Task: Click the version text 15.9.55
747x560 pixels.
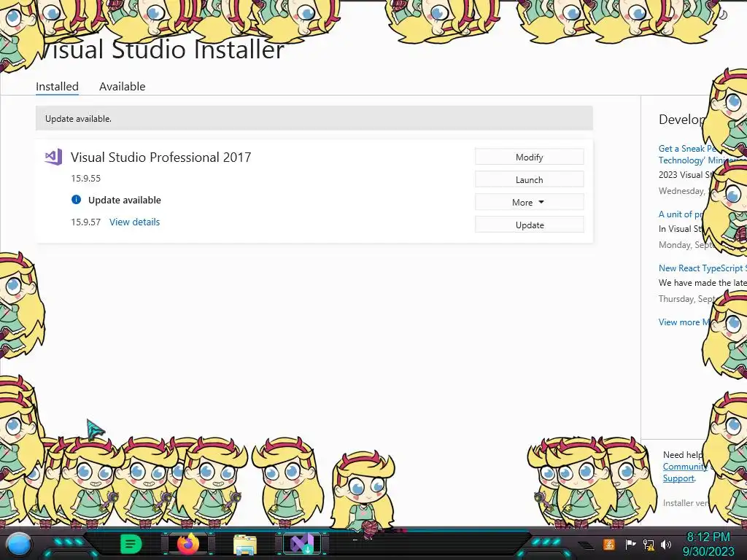Action: (86, 179)
